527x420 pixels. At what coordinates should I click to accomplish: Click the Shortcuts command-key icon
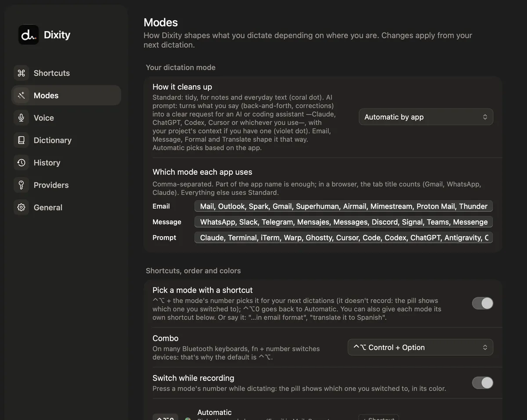click(x=21, y=73)
